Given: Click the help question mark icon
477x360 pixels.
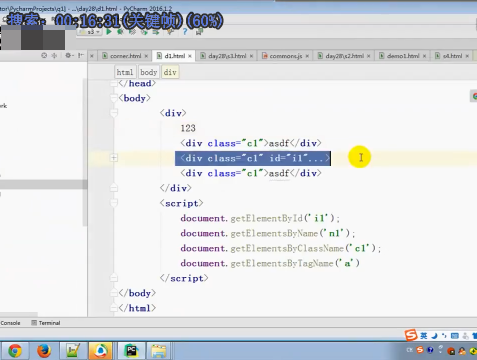Looking at the screenshot, I should click(185, 32).
